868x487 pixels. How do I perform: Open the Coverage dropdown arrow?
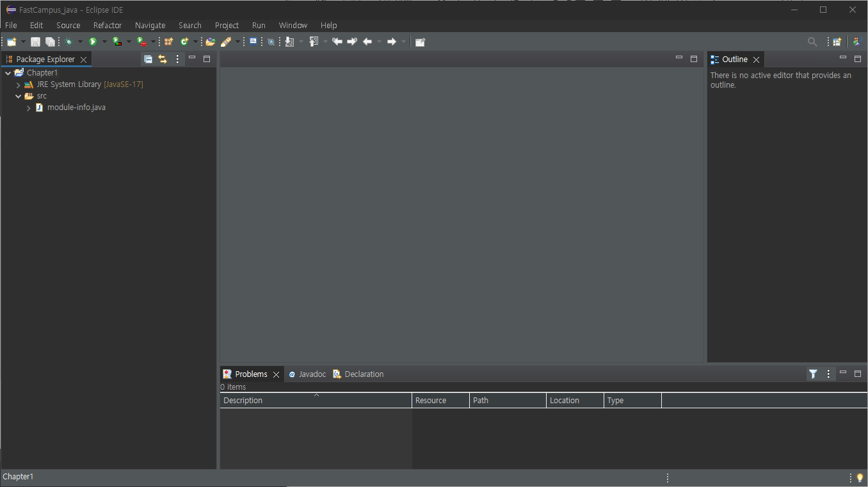point(129,42)
